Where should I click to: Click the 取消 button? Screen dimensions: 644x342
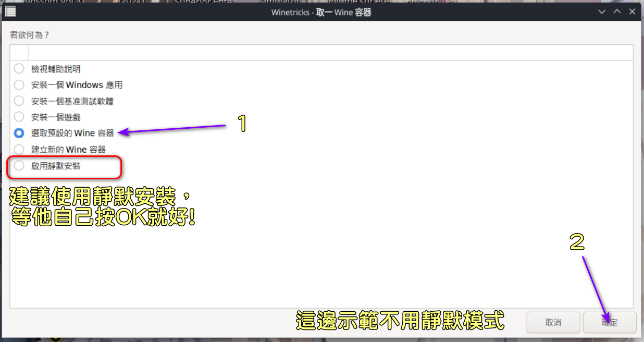[553, 322]
